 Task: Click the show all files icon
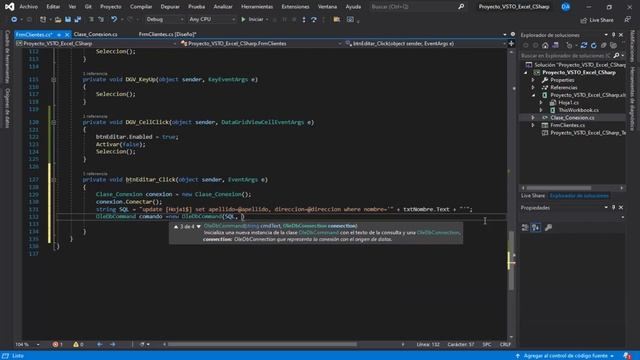tap(613, 45)
